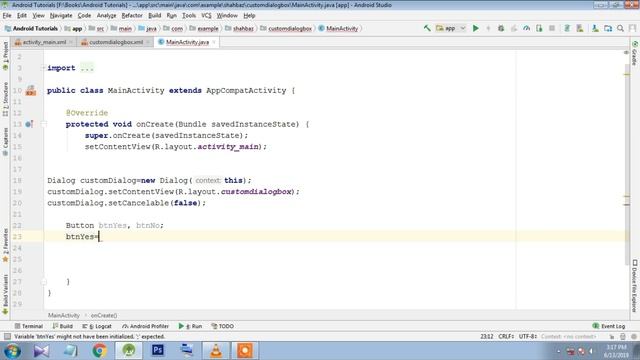Open the Logcat tool window button
Viewport: 640px width, 360px height.
pyautogui.click(x=97, y=326)
